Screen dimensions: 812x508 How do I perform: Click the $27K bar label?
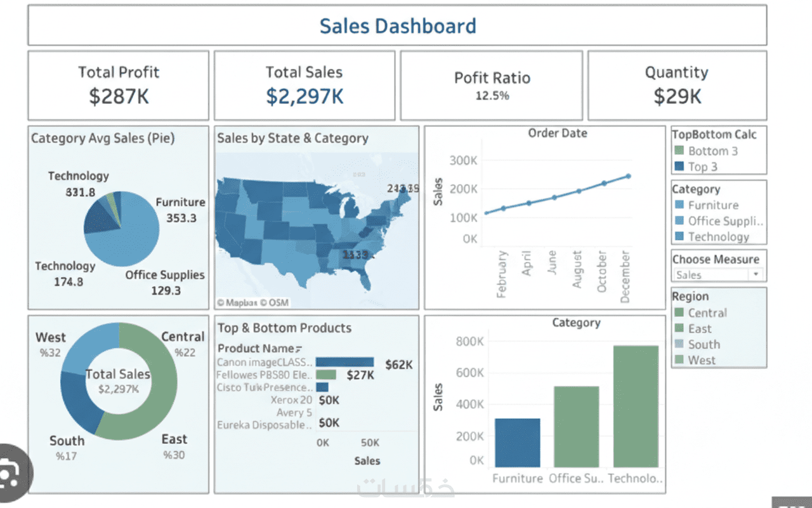click(x=360, y=375)
